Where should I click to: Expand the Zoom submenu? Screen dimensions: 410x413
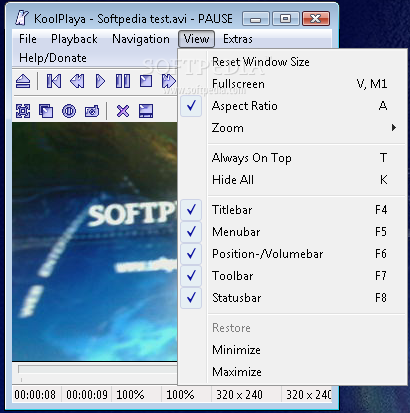[293, 128]
